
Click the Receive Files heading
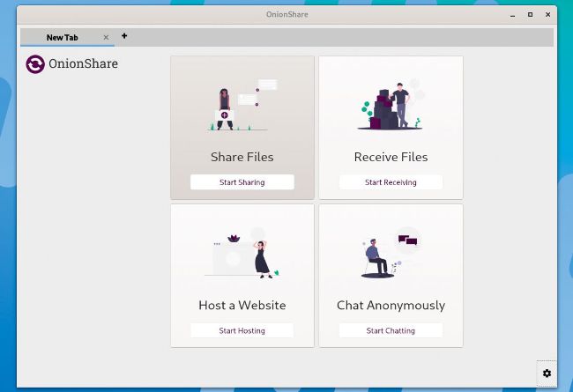click(391, 157)
